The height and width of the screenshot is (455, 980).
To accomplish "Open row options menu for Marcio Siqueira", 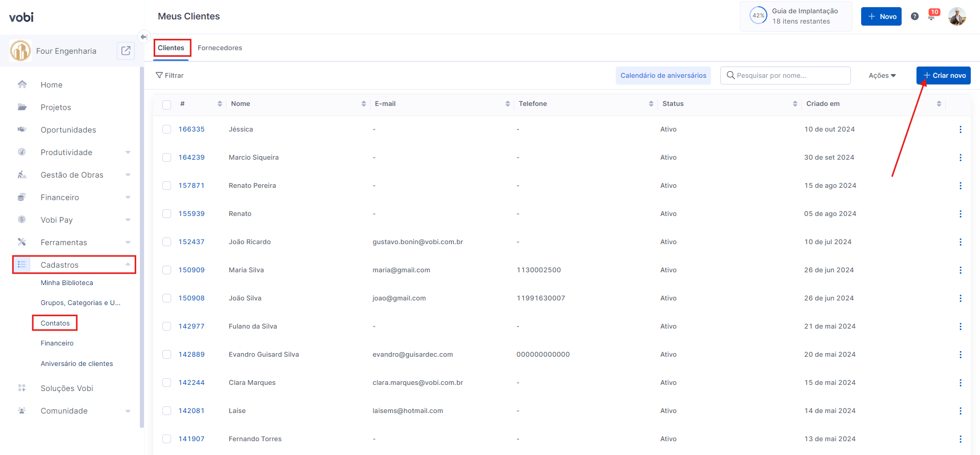I will [961, 158].
